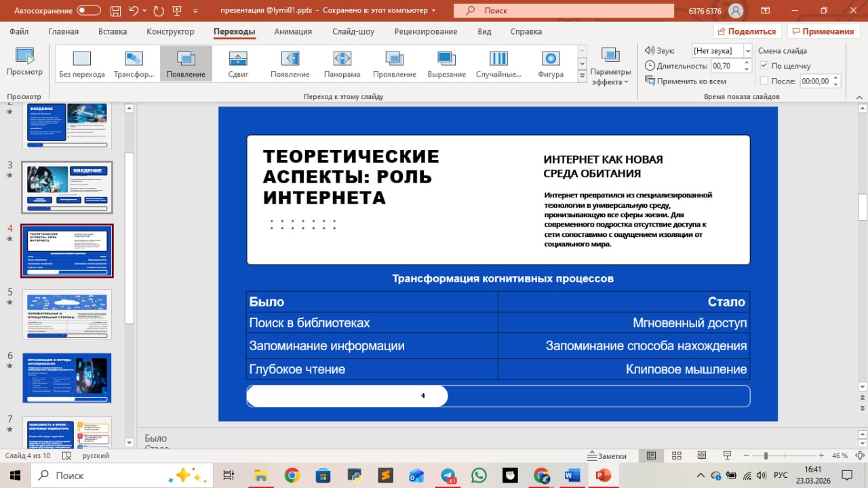
Task: Open the Файл menu
Action: point(19,31)
